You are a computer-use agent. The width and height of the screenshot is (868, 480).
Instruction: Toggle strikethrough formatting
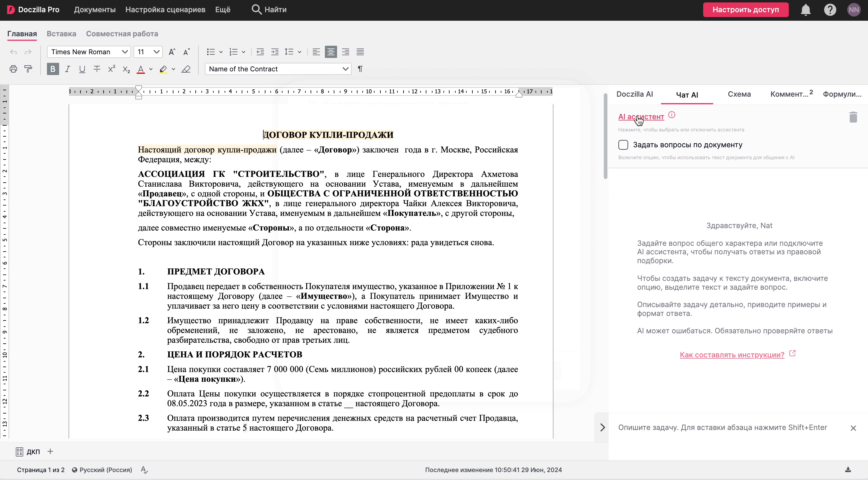click(x=97, y=69)
